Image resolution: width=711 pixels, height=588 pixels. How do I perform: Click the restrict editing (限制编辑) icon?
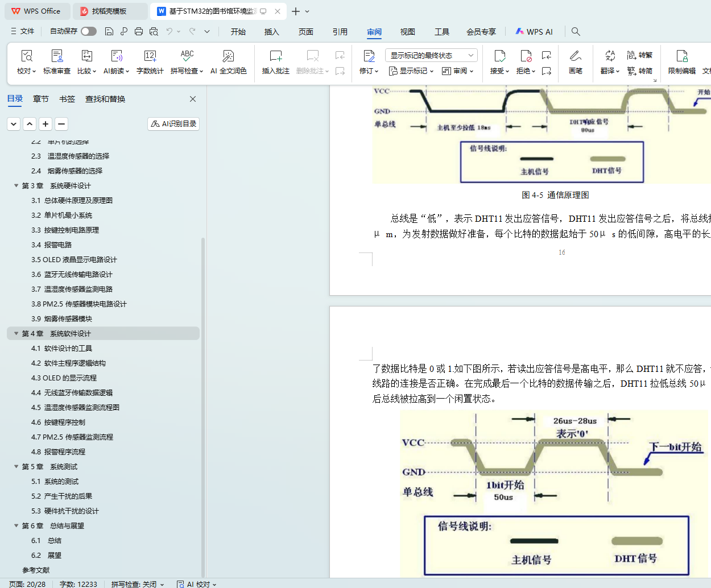pos(681,56)
